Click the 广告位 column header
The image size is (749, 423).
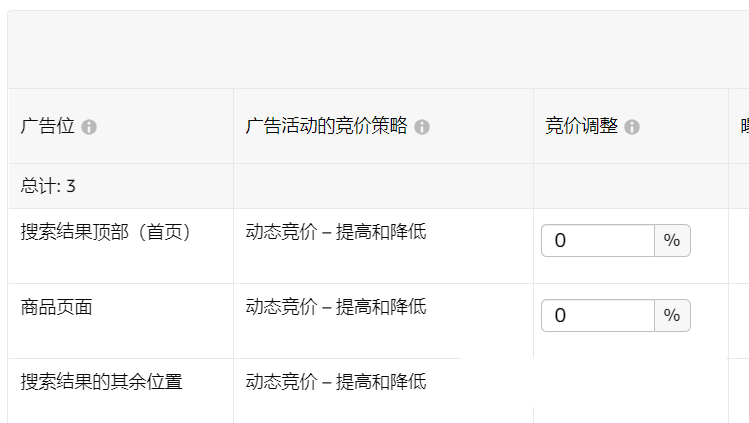(48, 127)
